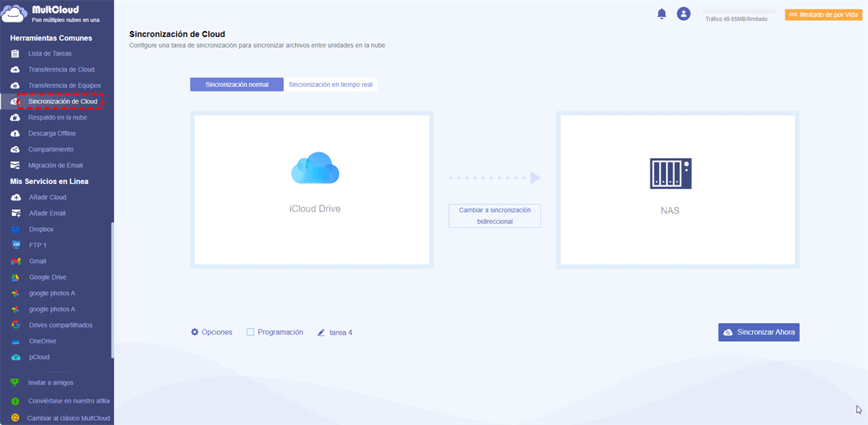The width and height of the screenshot is (868, 425).
Task: Open Transferencia de Cloud menu item
Action: pos(61,70)
